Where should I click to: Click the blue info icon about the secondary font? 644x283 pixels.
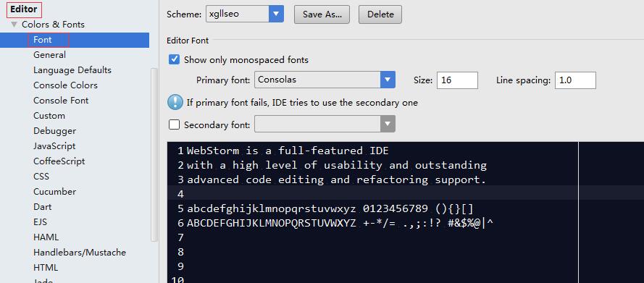click(x=175, y=102)
